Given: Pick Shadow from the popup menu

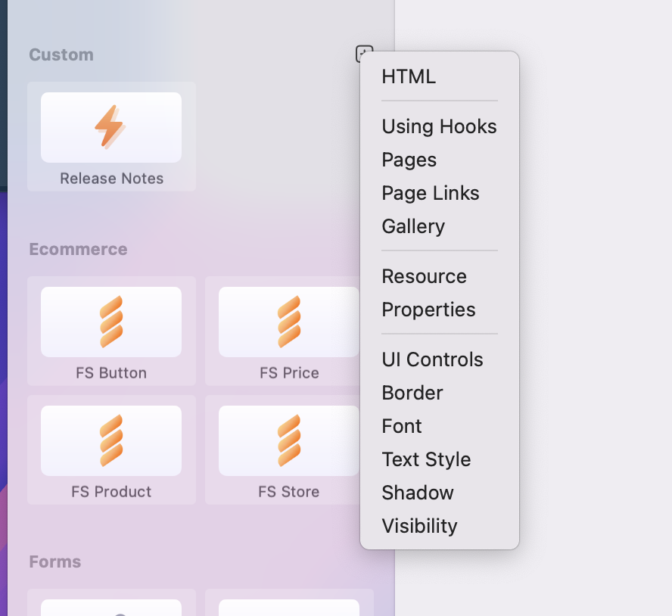Looking at the screenshot, I should (x=418, y=493).
